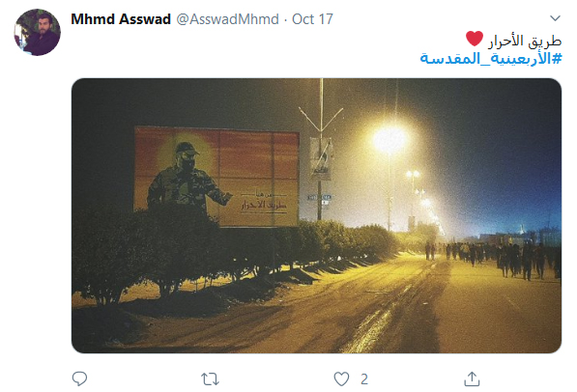
Task: Click the red heart emoji in tweet text
Action: (475, 39)
